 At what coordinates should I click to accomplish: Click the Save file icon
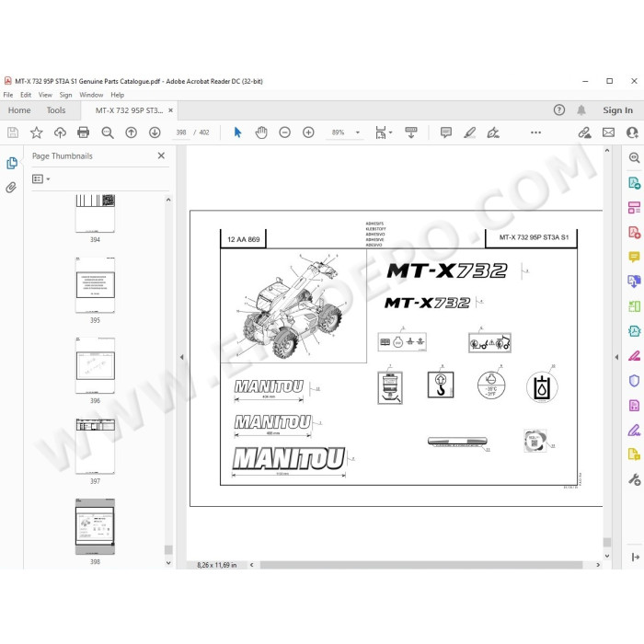(x=13, y=132)
